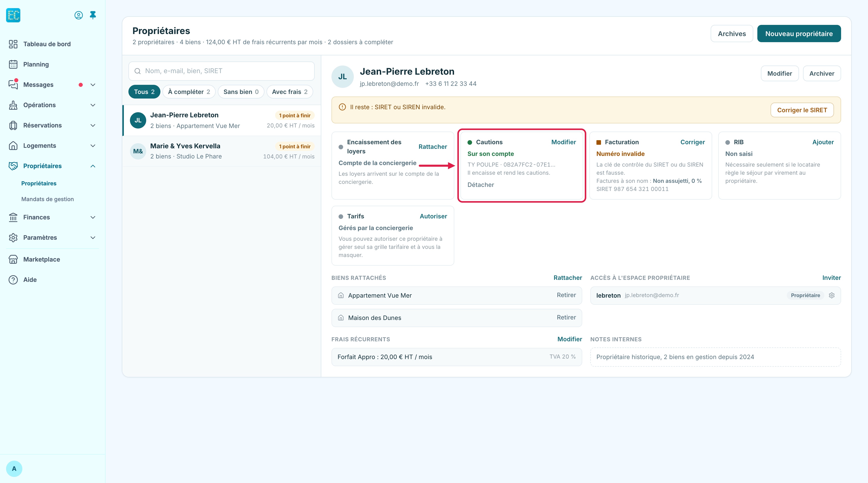Expand the Paramètres submenu chevron
The height and width of the screenshot is (483, 868).
pos(93,238)
